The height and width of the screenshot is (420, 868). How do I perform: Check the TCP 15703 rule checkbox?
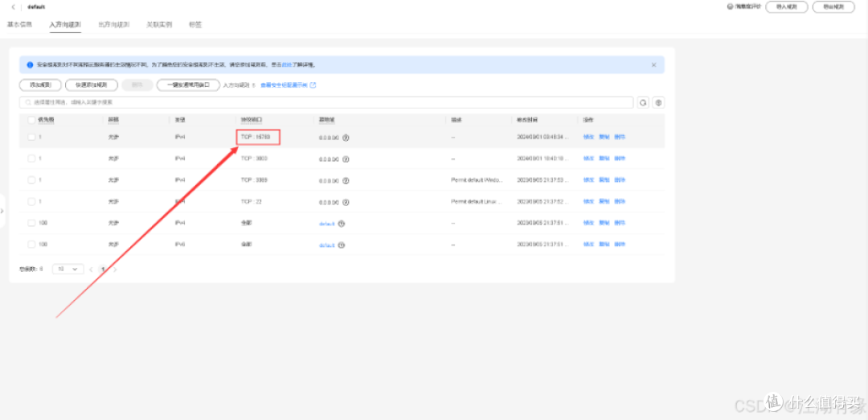31,138
